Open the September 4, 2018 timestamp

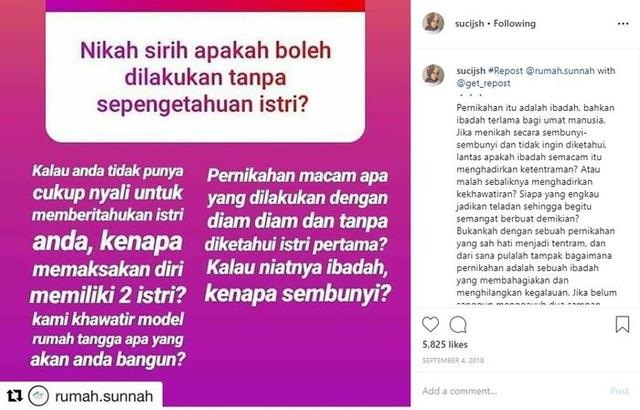pos(453,361)
